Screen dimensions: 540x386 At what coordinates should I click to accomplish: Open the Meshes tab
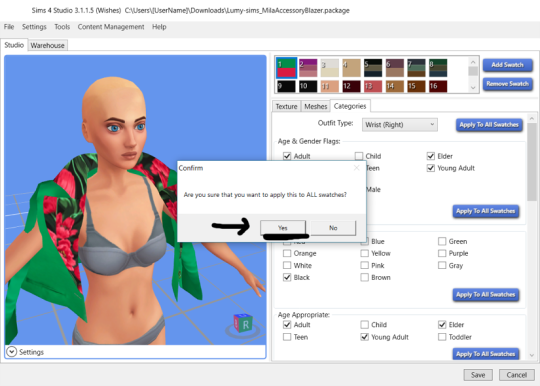click(x=315, y=106)
